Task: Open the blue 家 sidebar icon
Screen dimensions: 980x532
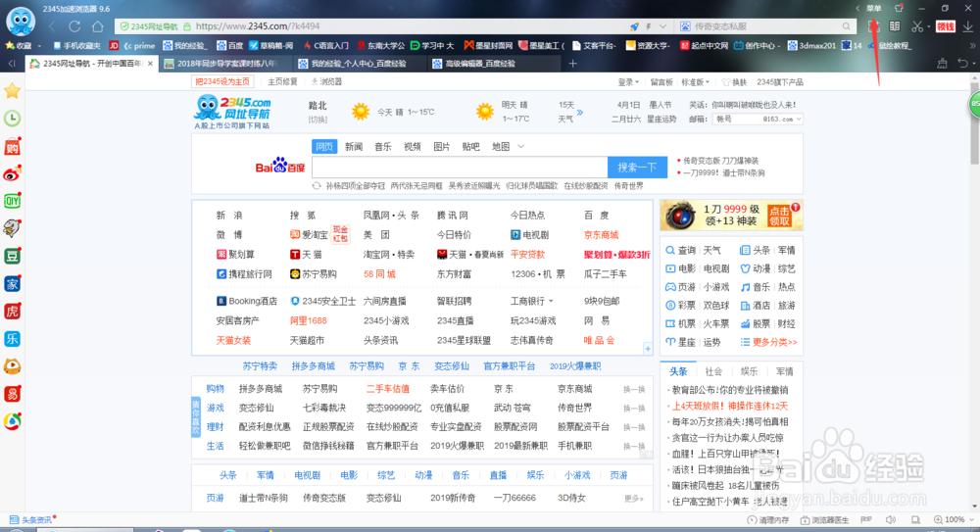Action: (12, 284)
